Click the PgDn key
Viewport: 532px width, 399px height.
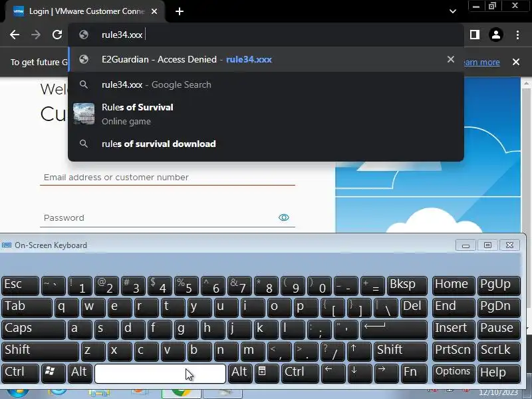[x=498, y=307]
